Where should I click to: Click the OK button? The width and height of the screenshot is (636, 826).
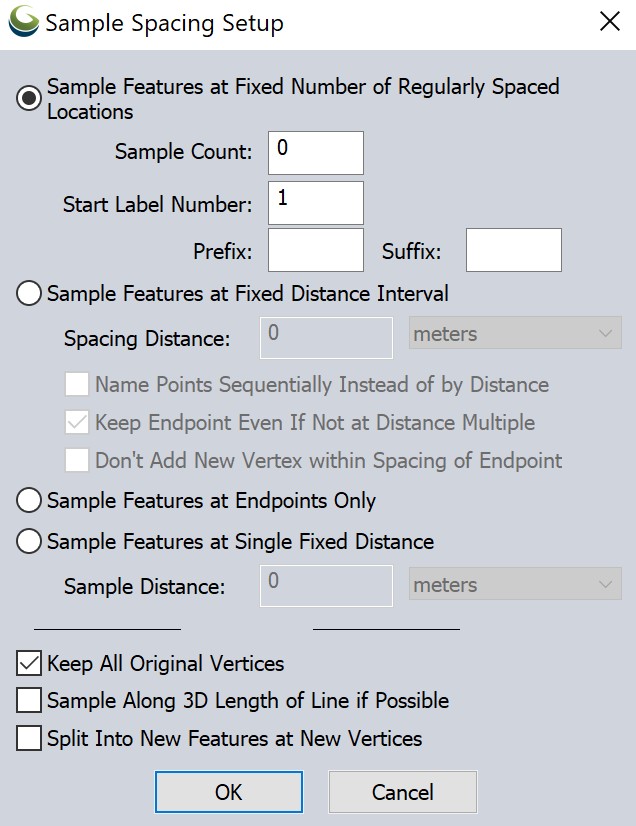click(x=229, y=792)
